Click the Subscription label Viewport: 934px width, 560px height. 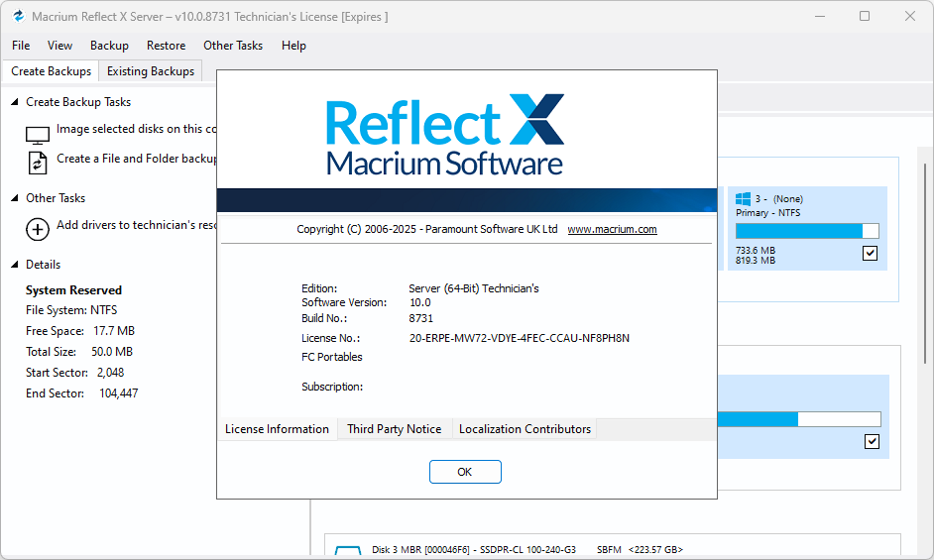tap(332, 387)
